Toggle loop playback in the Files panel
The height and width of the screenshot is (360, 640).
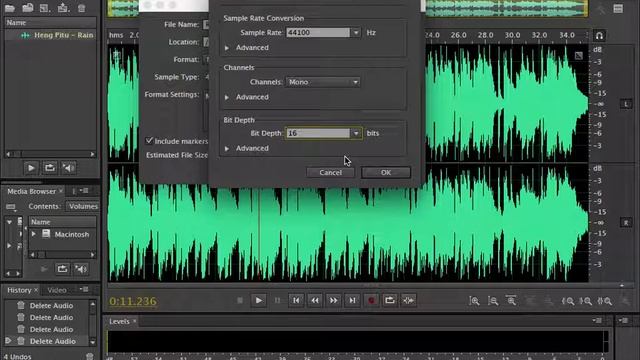point(50,168)
